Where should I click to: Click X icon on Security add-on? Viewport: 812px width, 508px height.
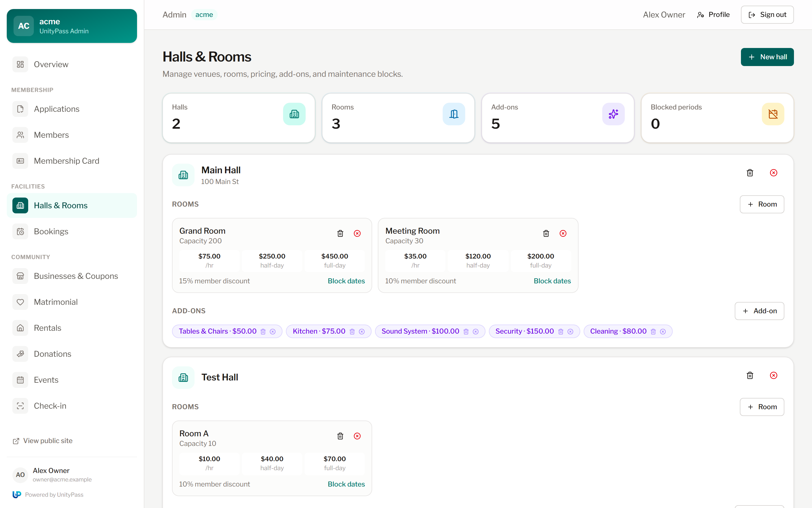[x=570, y=332]
